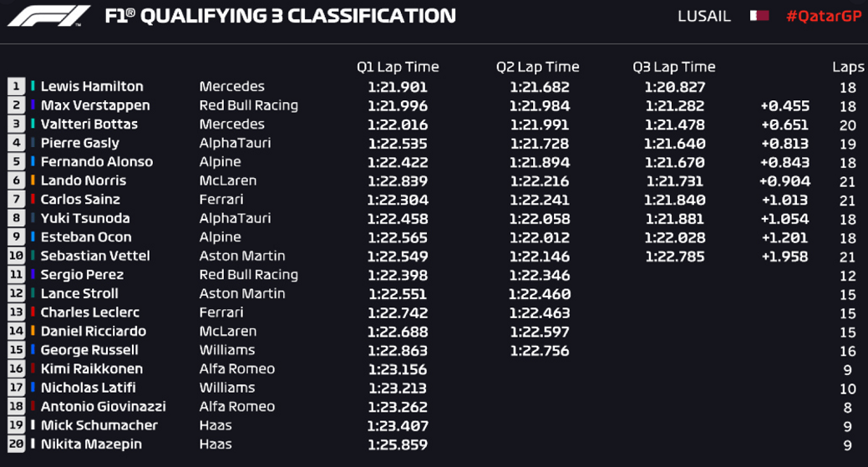The width and height of the screenshot is (868, 467).
Task: Click the LUSAIL circuit label
Action: click(704, 16)
